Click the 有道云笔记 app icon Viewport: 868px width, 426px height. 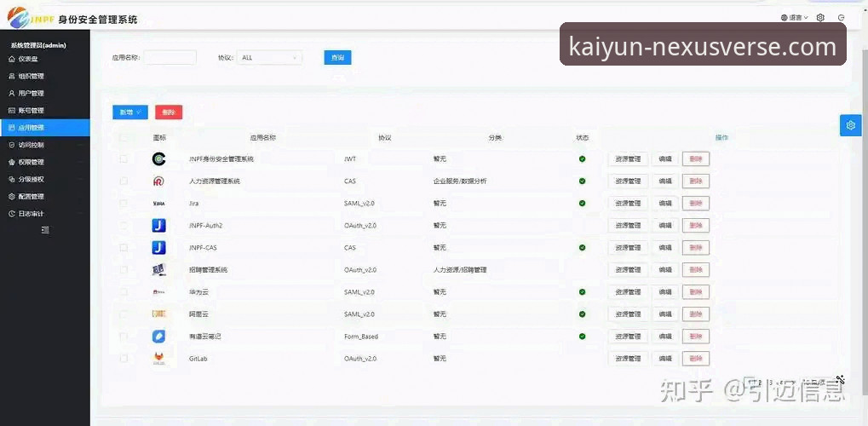click(x=159, y=337)
